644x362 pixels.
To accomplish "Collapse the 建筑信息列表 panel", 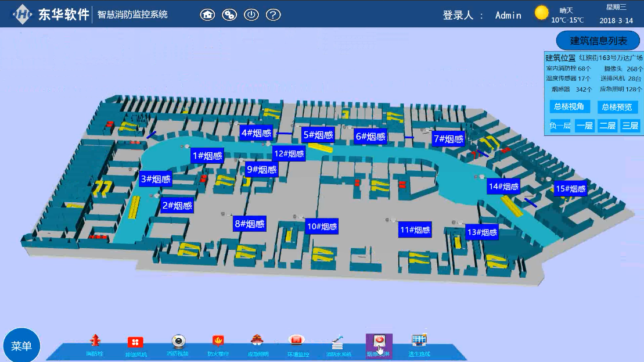I will (599, 41).
